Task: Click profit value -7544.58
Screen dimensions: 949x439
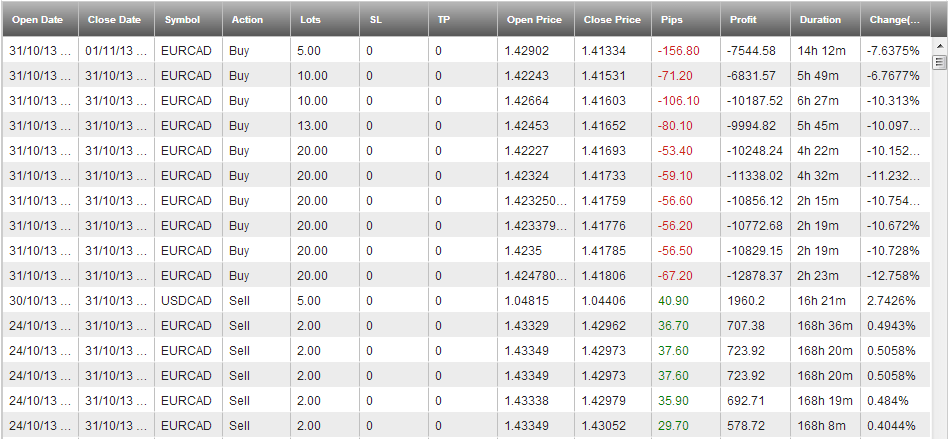Action: (752, 51)
